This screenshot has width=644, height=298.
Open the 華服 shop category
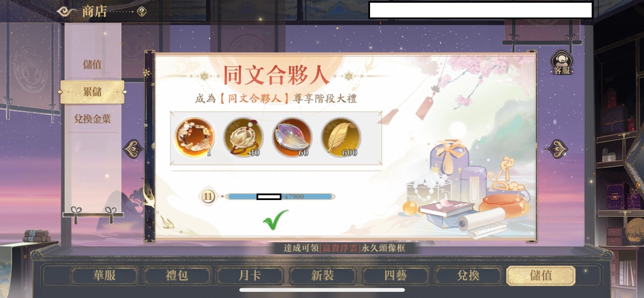104,275
